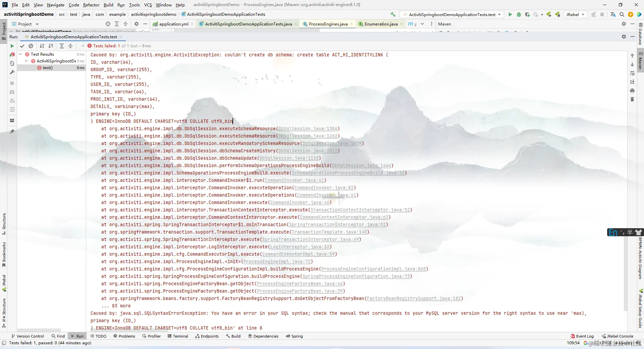Click the Build hammer icon in the top toolbar

(x=393, y=14)
